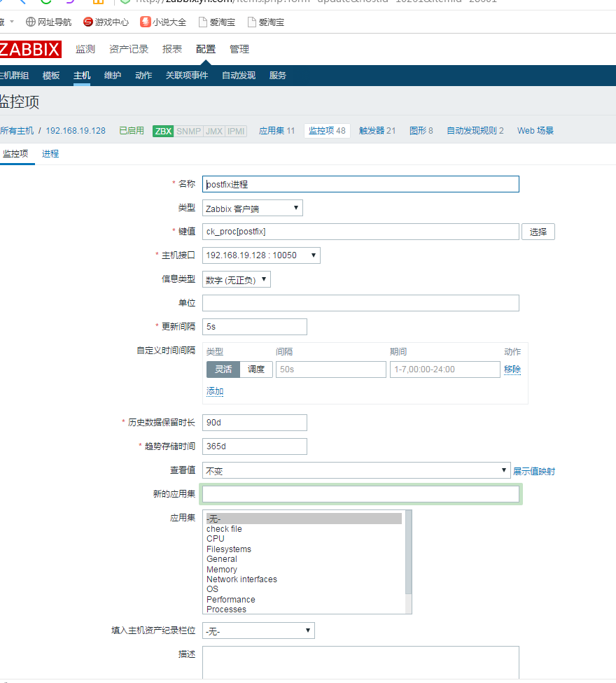Open the 小说大全 bookmark

[x=163, y=22]
